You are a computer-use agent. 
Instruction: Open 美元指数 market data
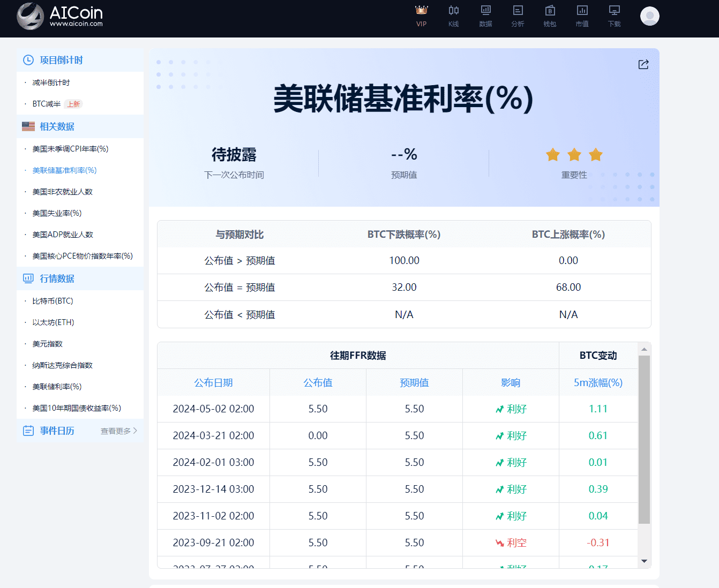[47, 344]
